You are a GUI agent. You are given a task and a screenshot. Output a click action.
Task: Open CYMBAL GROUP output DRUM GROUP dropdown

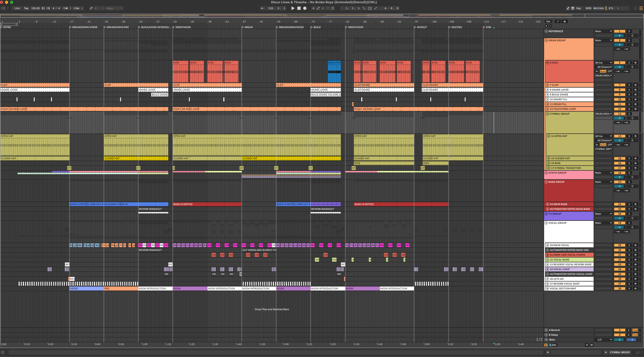604,114
